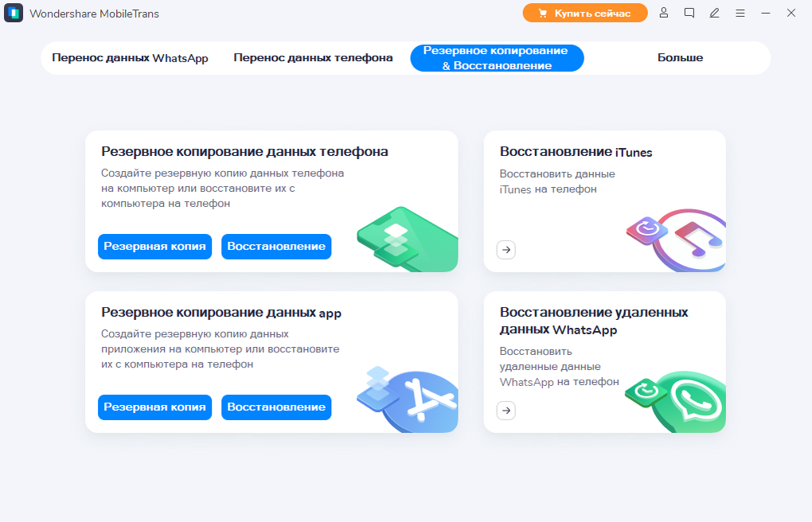The image size is (812, 522).
Task: Click heading Резервное копирование данных телефона
Action: point(244,152)
